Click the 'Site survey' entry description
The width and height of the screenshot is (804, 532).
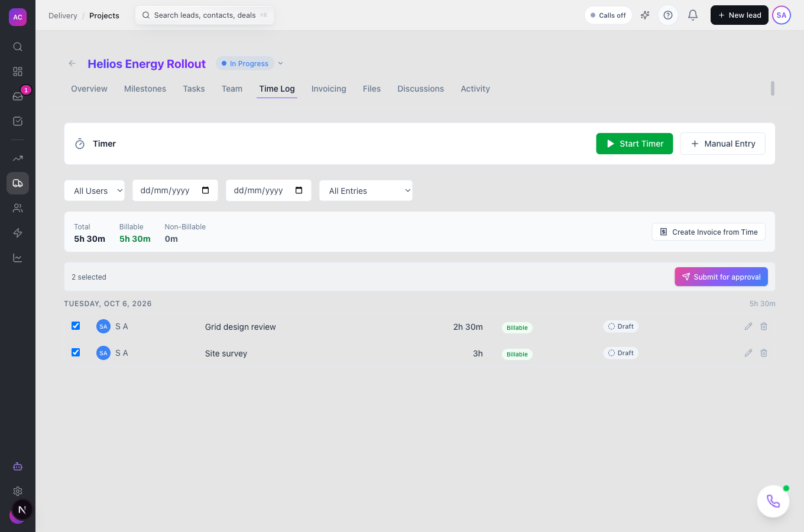tap(226, 353)
